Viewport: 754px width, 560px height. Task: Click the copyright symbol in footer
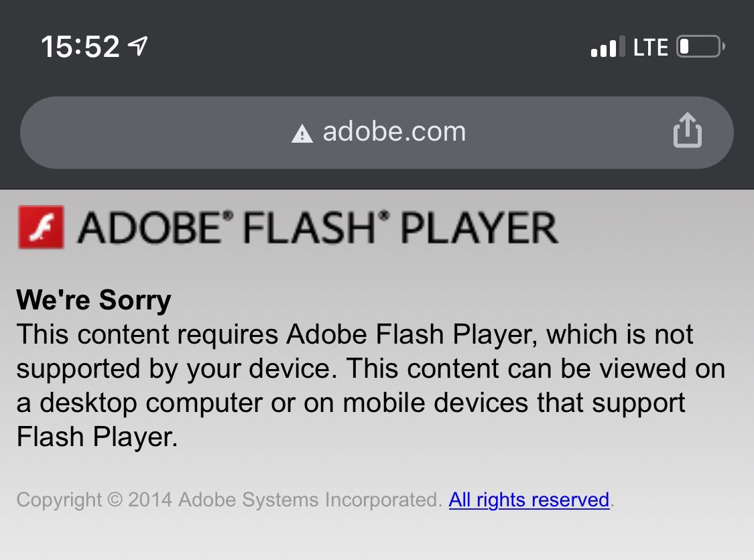[115, 500]
